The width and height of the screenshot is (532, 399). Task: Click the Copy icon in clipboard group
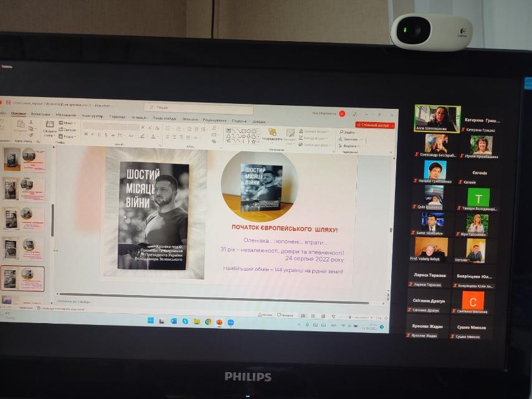pyautogui.click(x=31, y=128)
